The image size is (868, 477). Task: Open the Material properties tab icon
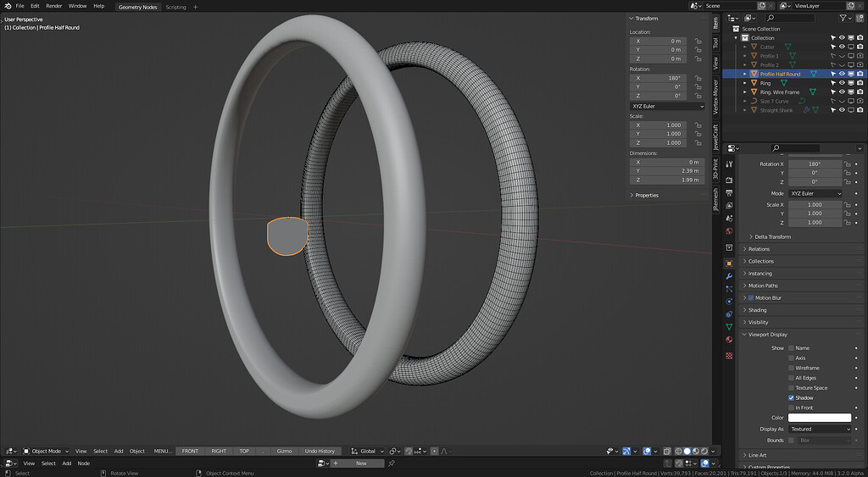pyautogui.click(x=729, y=340)
